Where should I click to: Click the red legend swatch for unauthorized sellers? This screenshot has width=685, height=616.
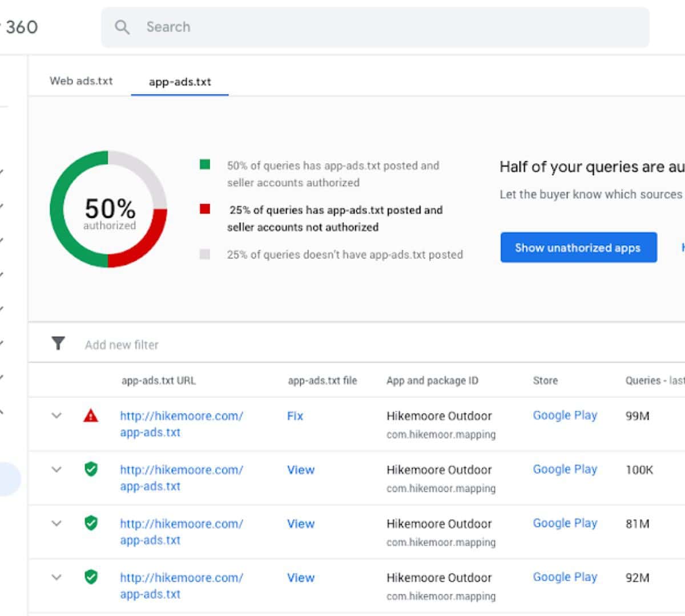point(205,209)
